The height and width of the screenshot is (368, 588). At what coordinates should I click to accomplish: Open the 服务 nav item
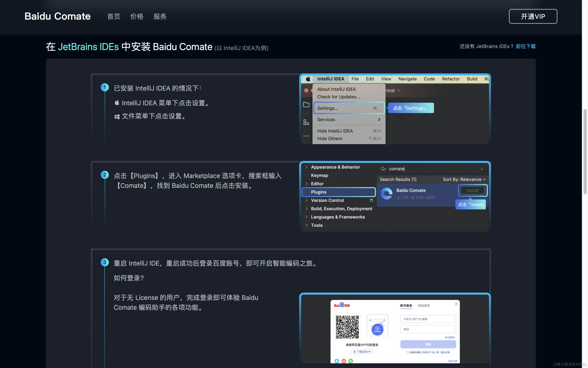pyautogui.click(x=160, y=16)
